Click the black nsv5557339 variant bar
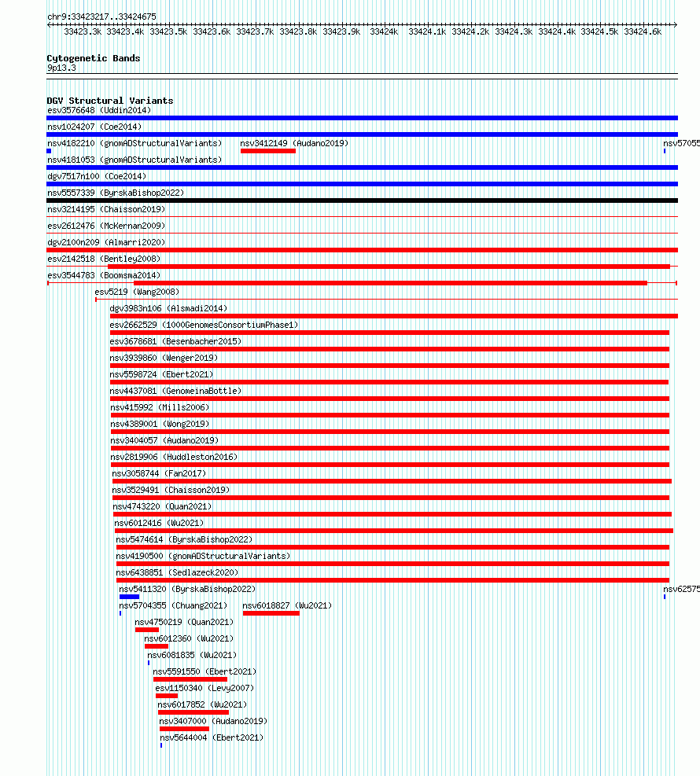 (x=362, y=200)
